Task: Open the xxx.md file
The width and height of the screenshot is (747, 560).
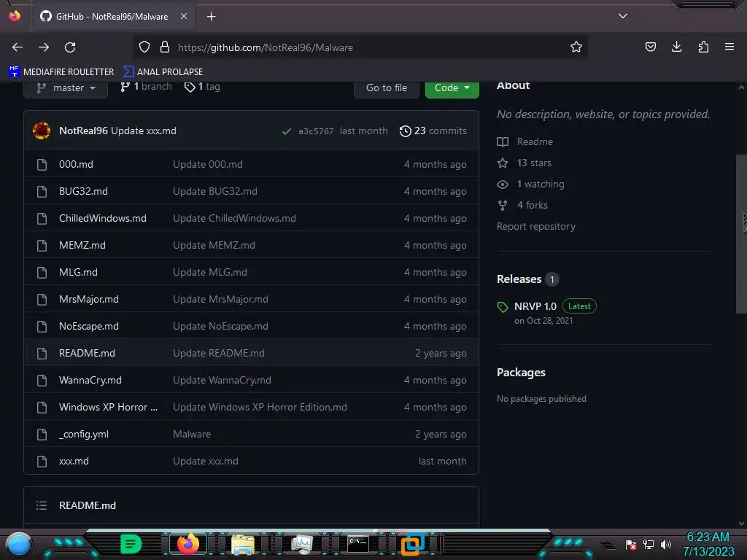Action: (x=74, y=461)
